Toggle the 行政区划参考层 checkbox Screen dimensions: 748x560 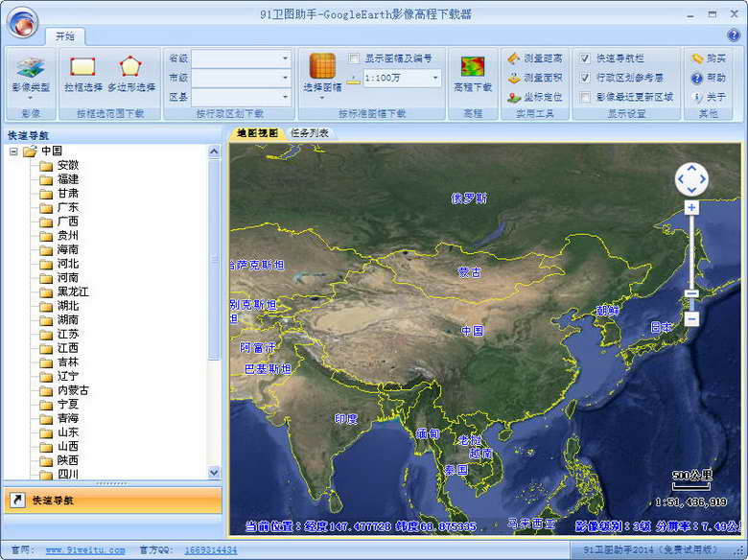tap(585, 78)
